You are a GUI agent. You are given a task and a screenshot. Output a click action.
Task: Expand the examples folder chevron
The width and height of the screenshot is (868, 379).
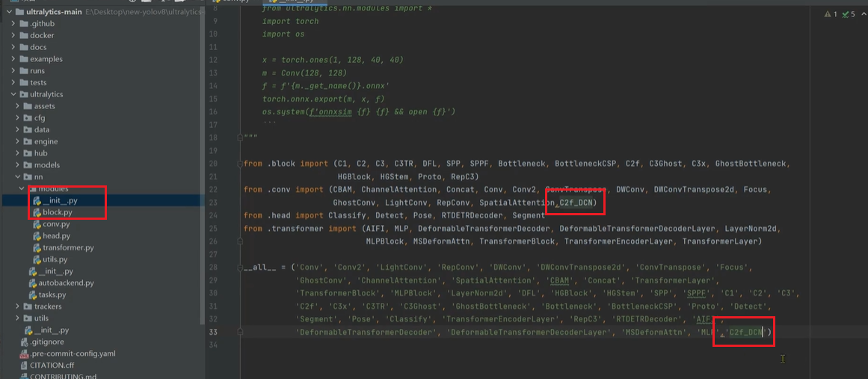[x=14, y=59]
